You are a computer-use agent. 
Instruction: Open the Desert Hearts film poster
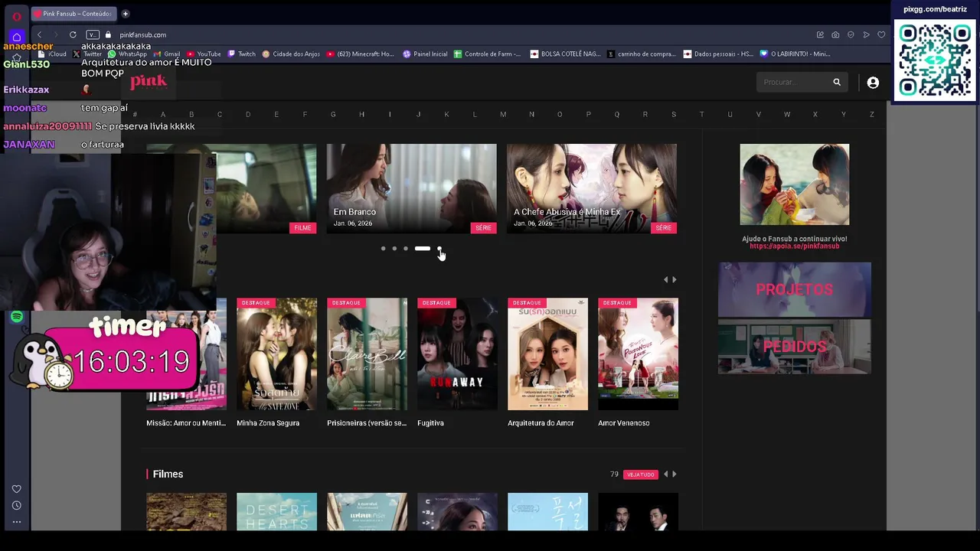pos(276,511)
